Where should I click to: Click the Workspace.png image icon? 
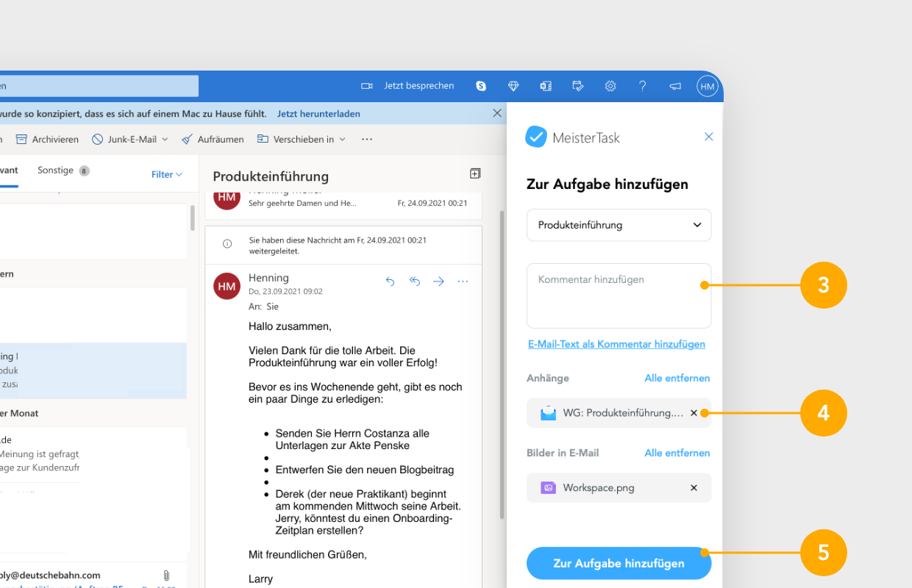pos(548,488)
